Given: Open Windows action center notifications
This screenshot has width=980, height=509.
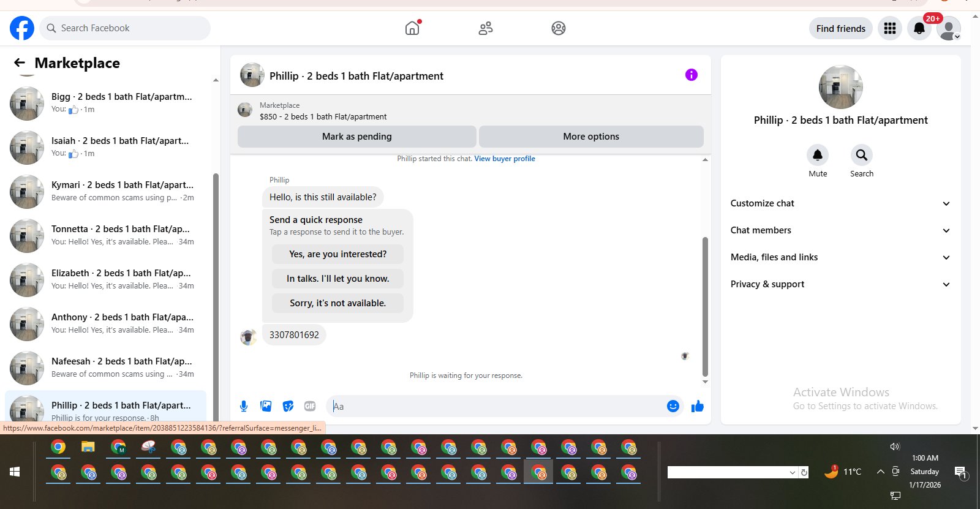Looking at the screenshot, I should (961, 472).
